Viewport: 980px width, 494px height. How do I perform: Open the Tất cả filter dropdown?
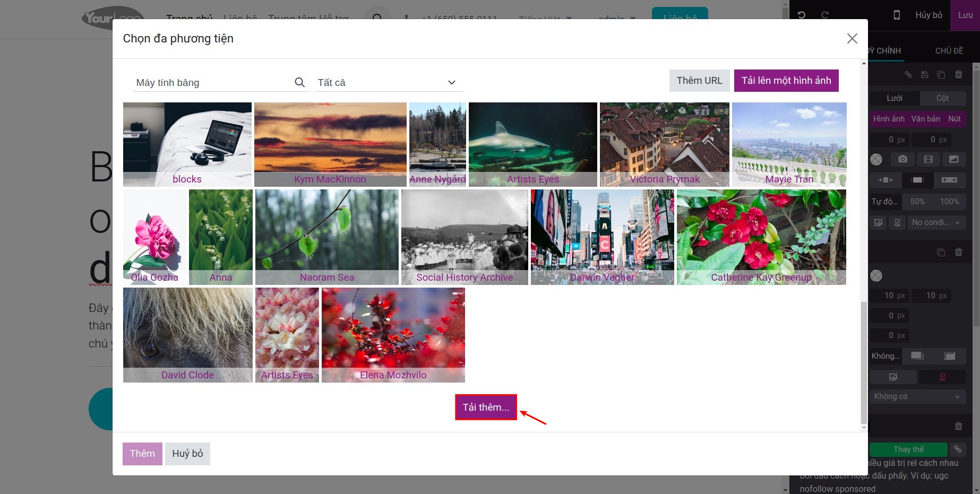[389, 82]
